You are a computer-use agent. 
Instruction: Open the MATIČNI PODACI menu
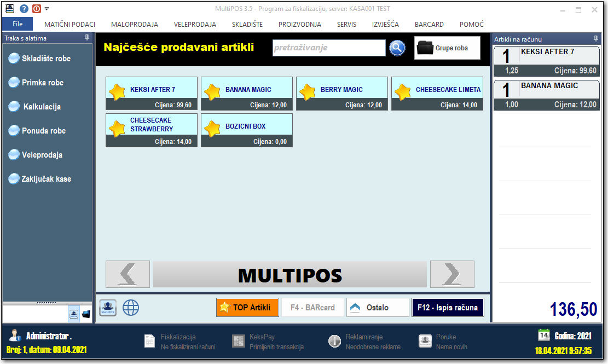70,25
